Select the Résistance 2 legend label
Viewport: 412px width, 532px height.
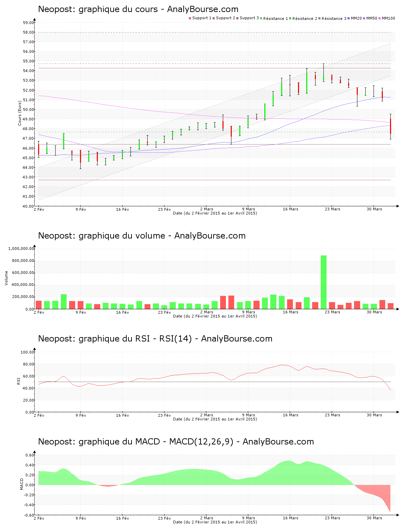(x=305, y=19)
